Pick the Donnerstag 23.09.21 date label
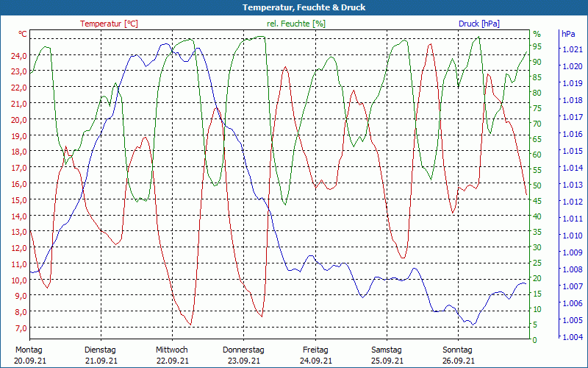Image resolution: width=588 pixels, height=368 pixels. click(243, 355)
